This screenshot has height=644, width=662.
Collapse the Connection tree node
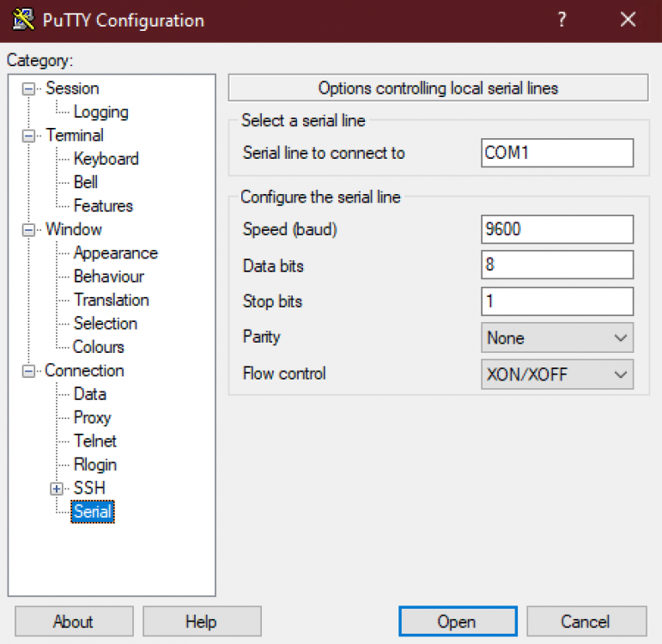click(28, 371)
